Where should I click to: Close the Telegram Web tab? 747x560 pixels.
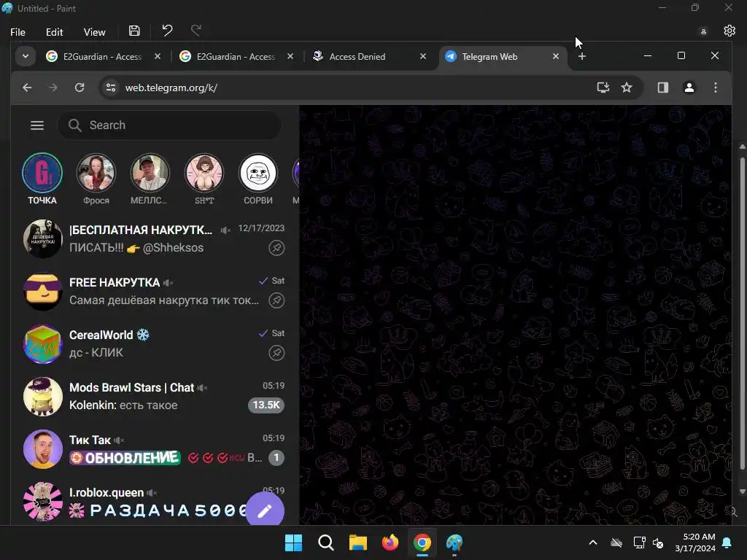(555, 56)
